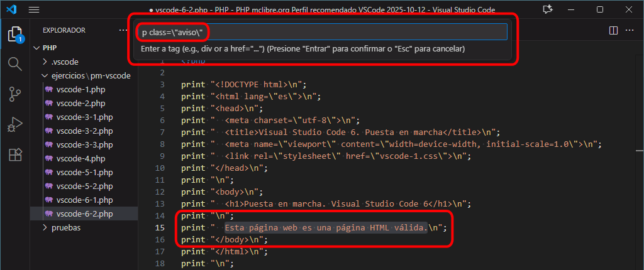Viewport: 644px width, 270px height.
Task: Open the Explorer view in activity bar
Action: 14,34
